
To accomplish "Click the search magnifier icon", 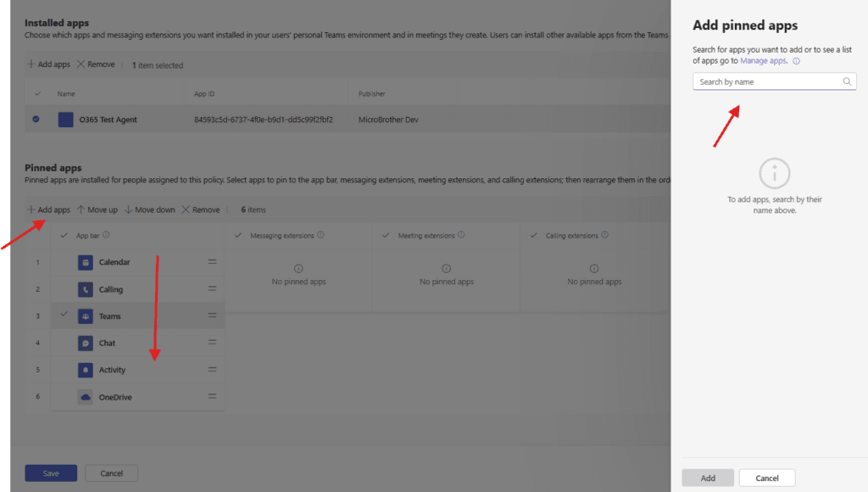I will pos(847,82).
